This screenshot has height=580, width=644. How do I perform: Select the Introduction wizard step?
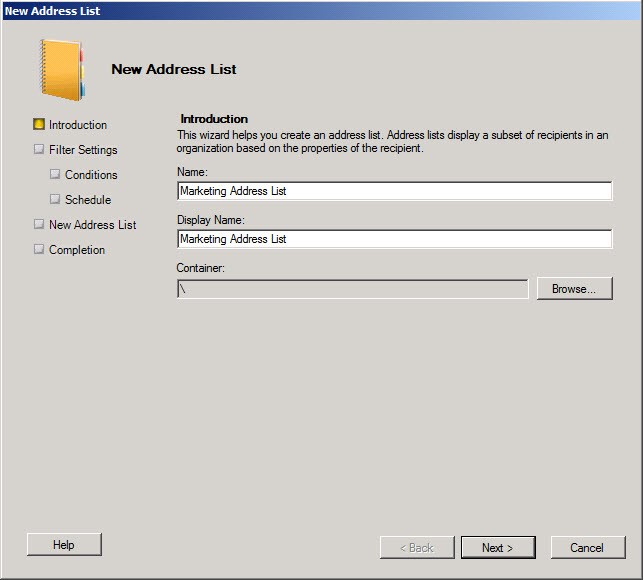[x=78, y=125]
